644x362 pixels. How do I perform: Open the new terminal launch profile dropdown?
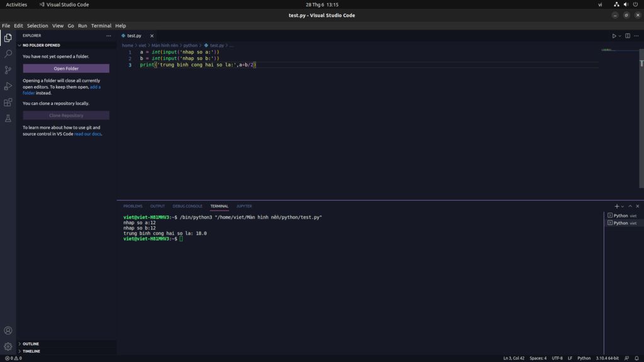point(623,206)
